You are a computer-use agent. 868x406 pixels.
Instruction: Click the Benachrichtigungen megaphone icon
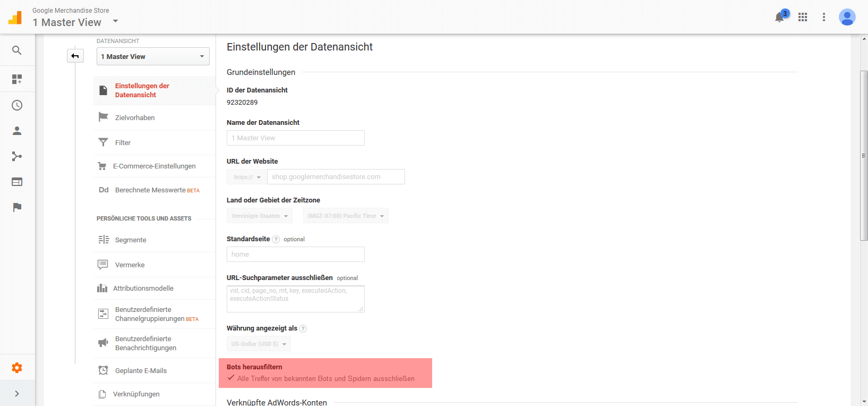coord(103,343)
